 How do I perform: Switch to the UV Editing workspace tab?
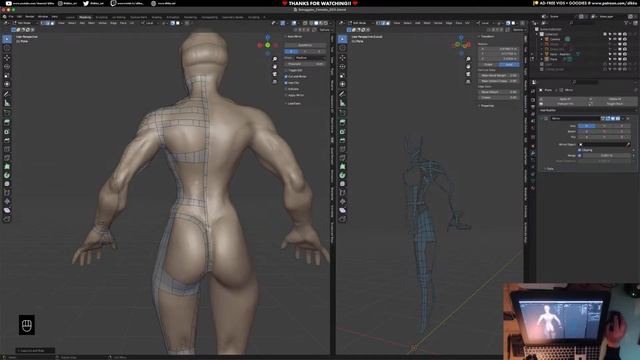click(x=119, y=17)
